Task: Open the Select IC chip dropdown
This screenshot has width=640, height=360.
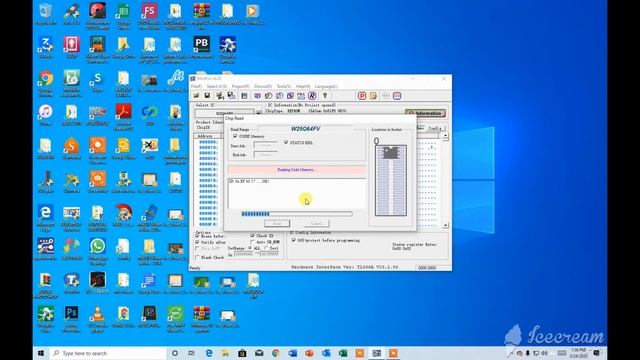Action: [x=258, y=112]
